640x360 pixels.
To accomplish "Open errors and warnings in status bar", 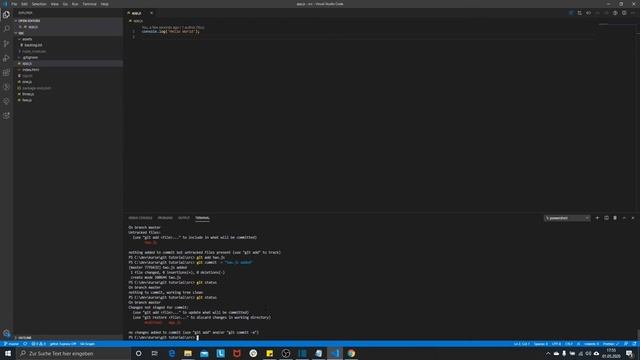I will click(38, 344).
